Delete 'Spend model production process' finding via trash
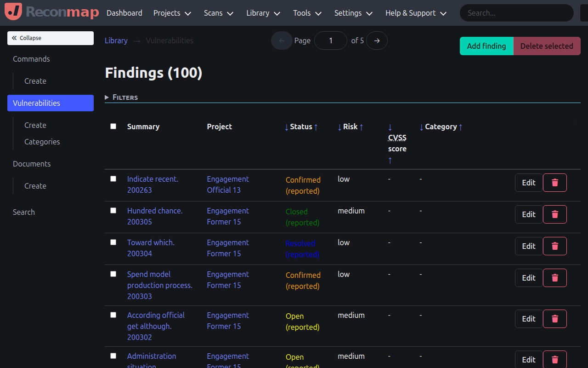 coord(554,278)
